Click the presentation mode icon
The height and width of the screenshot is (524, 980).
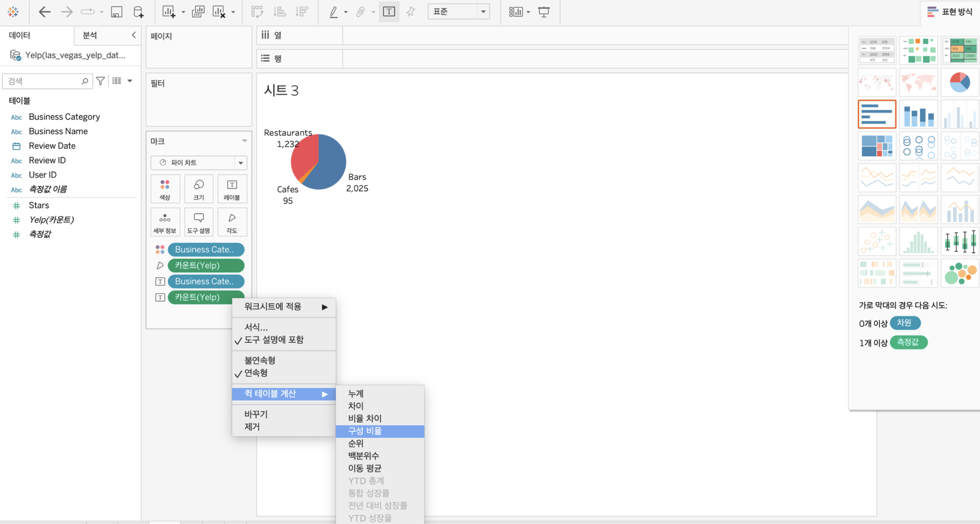pos(544,12)
